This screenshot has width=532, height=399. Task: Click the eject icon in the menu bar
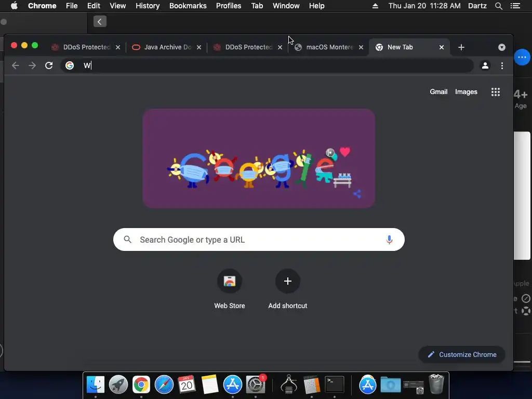point(375,6)
